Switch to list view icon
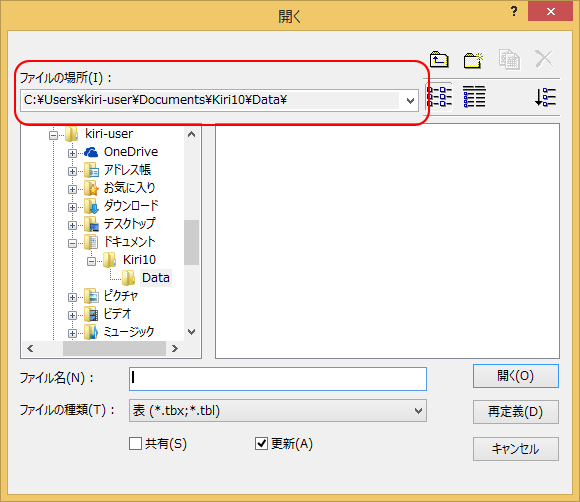580x502 pixels. tap(439, 97)
